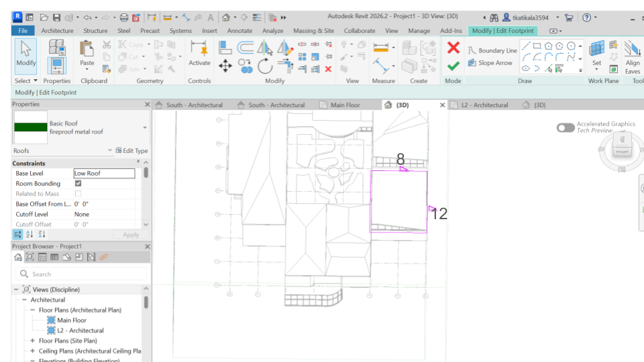Open the Roofs filter dropdown

[x=109, y=150]
